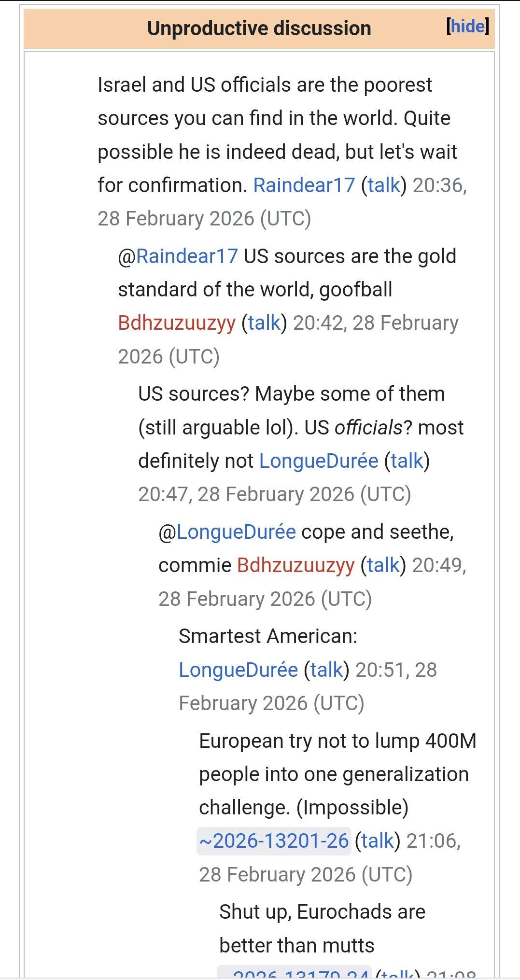Open red Bdhzuzuuzyy link in 20:49 comment
The width and height of the screenshot is (520, 980).
[x=296, y=565]
